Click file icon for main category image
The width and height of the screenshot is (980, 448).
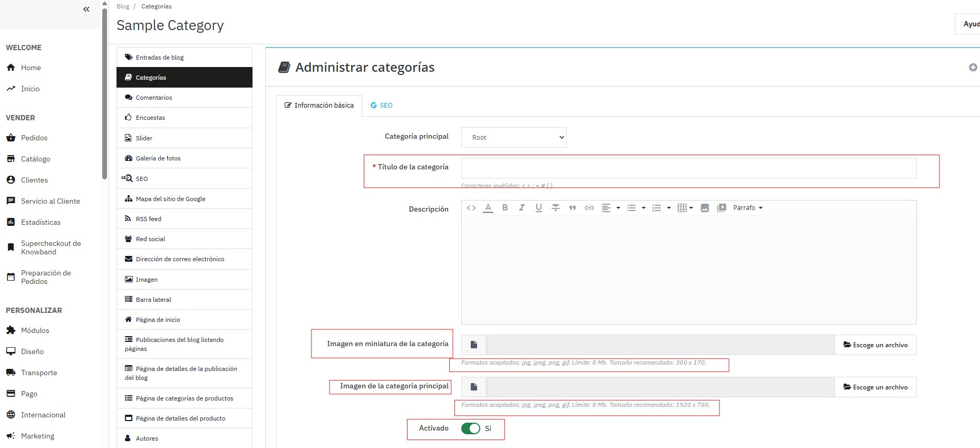pos(474,387)
